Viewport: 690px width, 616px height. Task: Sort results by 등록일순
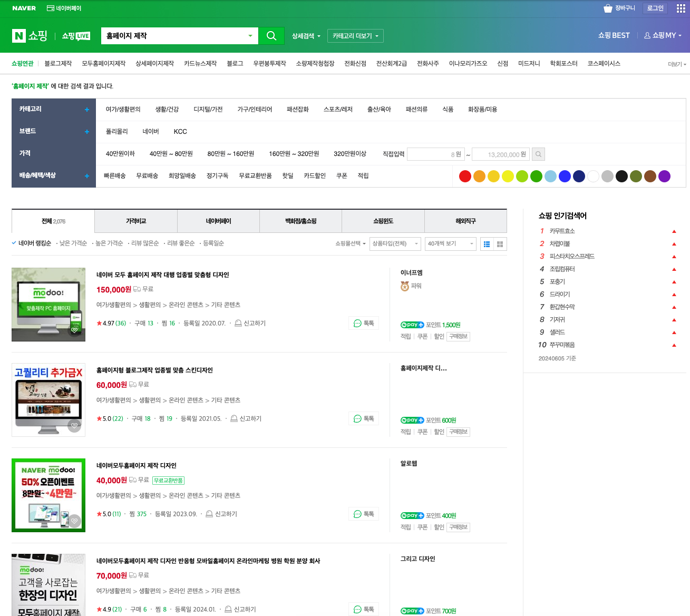213,243
